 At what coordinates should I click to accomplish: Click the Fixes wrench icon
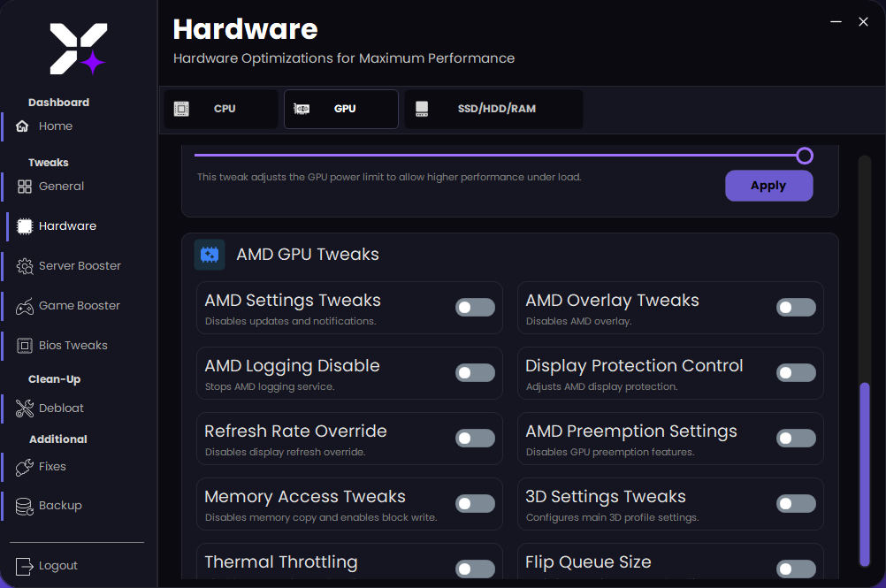click(x=25, y=467)
